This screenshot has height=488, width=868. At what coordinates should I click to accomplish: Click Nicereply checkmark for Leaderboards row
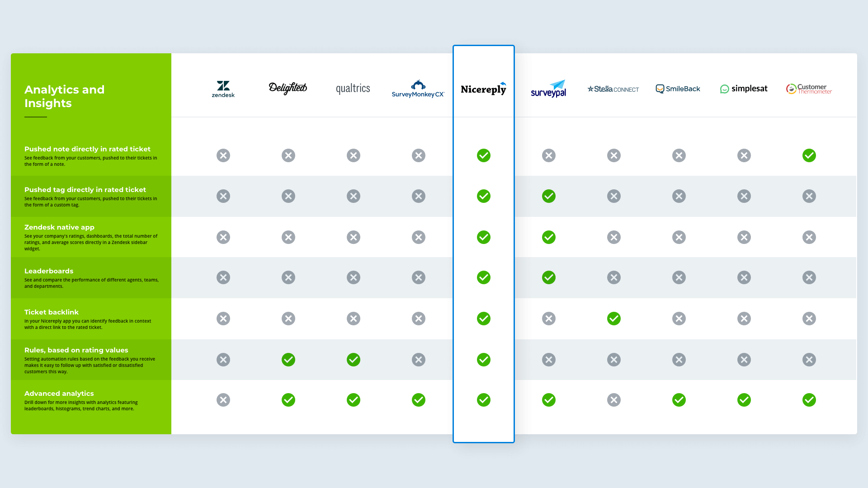point(484,277)
